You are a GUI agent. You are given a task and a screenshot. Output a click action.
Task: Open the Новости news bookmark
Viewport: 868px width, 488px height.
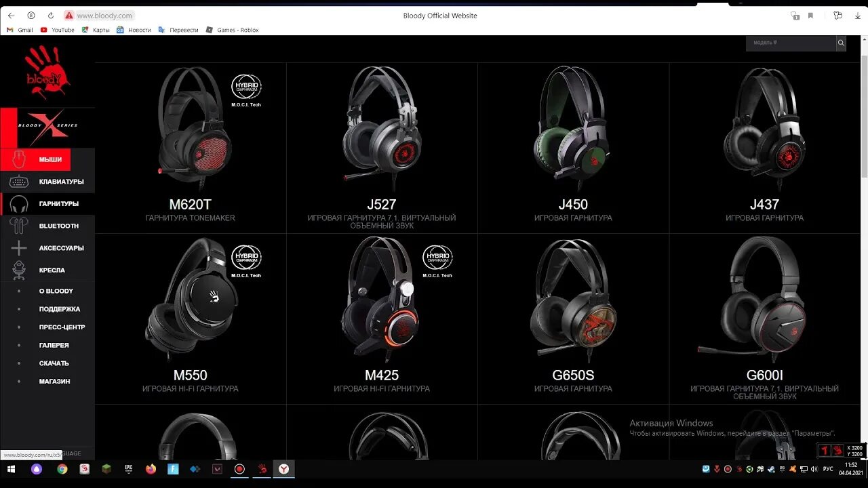(x=134, y=30)
